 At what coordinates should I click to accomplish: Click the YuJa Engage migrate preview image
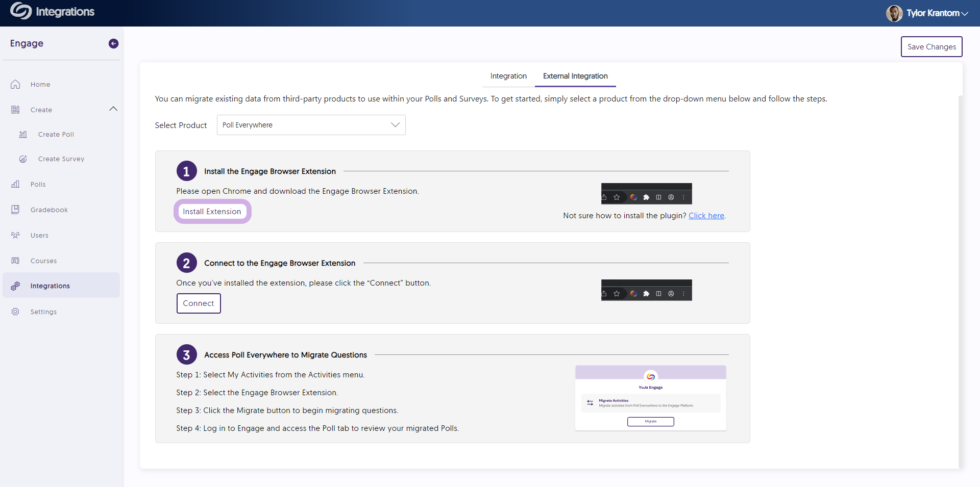650,398
